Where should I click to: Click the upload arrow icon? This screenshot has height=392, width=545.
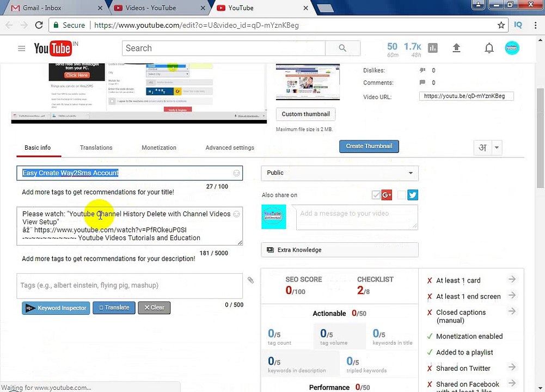point(456,48)
